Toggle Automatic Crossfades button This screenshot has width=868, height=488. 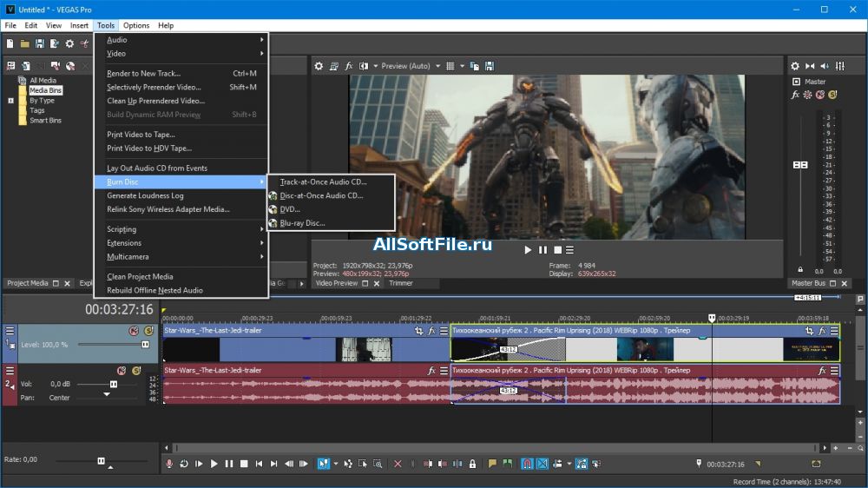coord(542,464)
